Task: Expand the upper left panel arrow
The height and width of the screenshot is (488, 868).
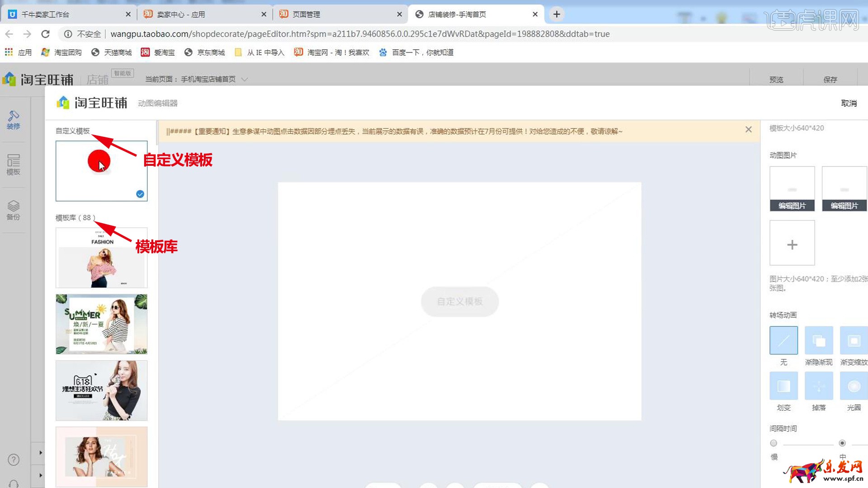Action: 40,452
